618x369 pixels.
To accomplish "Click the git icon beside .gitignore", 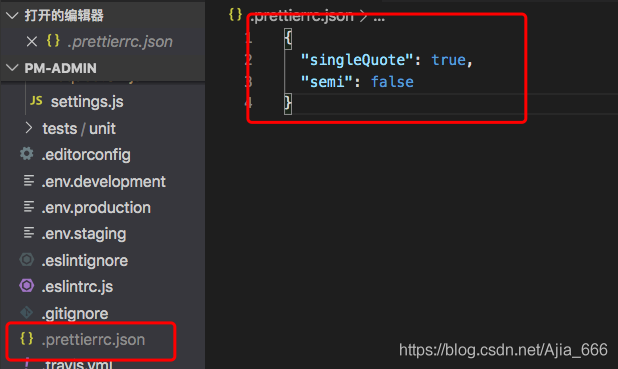I will (27, 313).
